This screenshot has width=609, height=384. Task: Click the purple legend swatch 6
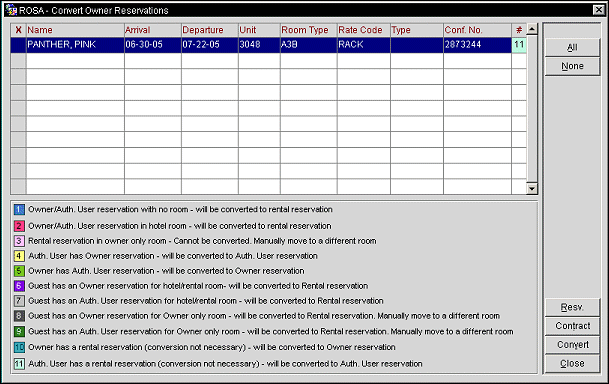point(19,286)
